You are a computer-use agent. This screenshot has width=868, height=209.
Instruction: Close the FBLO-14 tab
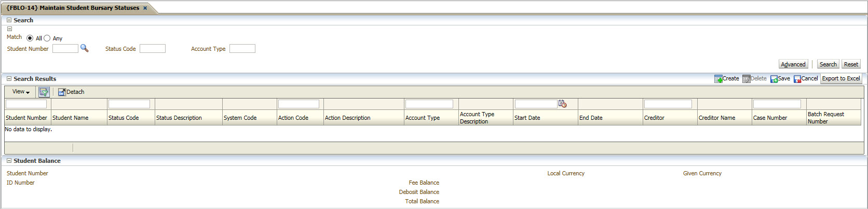tap(145, 8)
